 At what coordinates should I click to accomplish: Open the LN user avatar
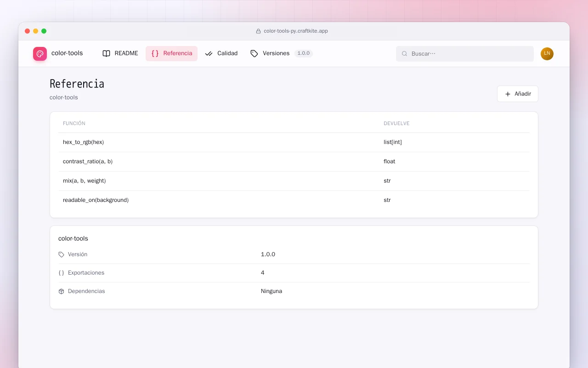[x=547, y=54]
